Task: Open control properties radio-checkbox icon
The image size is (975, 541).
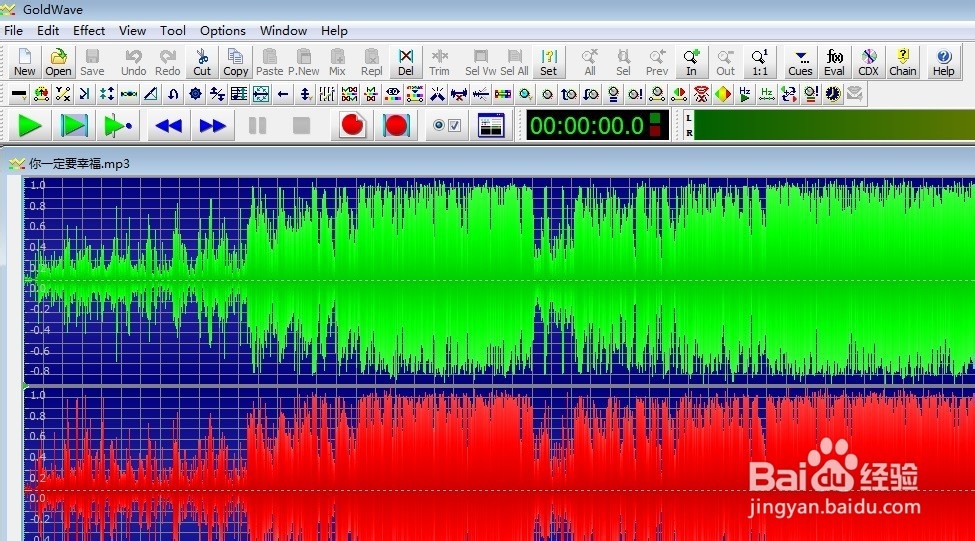Action: tap(446, 126)
